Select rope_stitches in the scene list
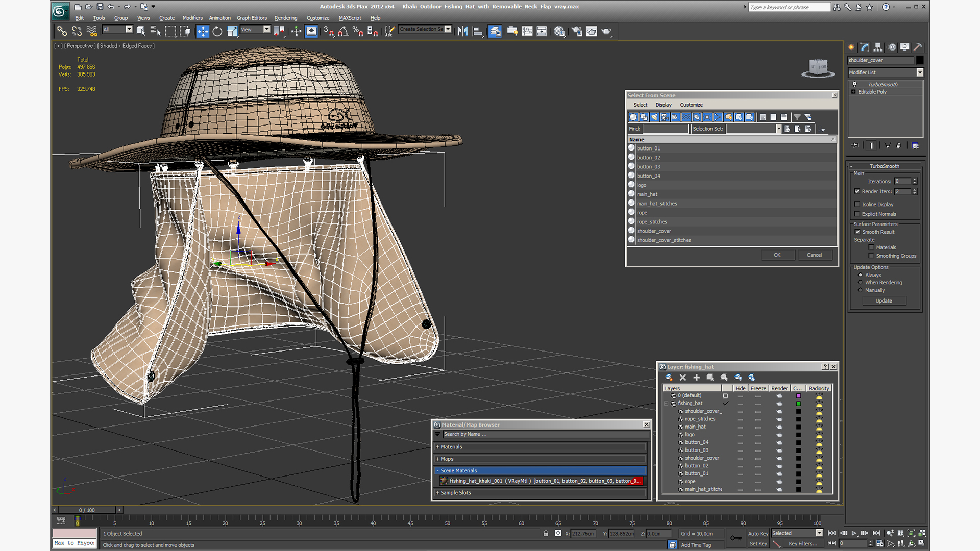This screenshot has height=551, width=980. point(652,222)
